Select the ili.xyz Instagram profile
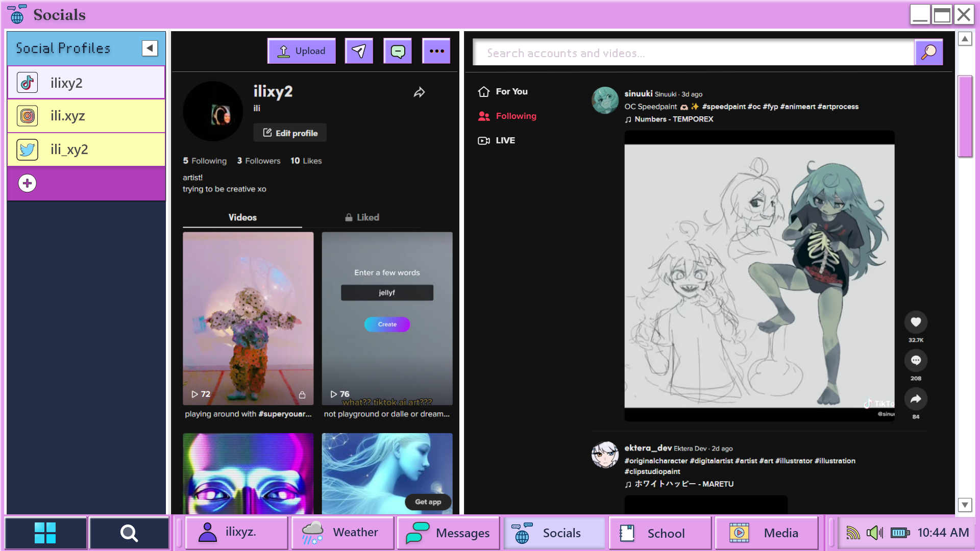The height and width of the screenshot is (551, 980). [x=86, y=116]
